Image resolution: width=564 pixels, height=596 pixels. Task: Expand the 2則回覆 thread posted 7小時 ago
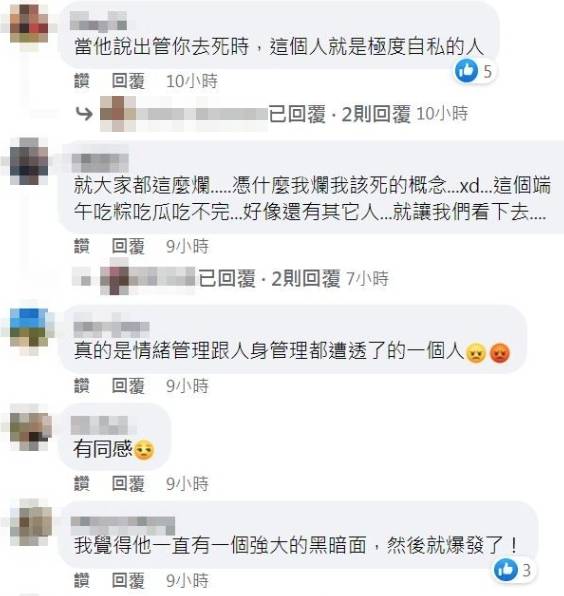click(306, 279)
